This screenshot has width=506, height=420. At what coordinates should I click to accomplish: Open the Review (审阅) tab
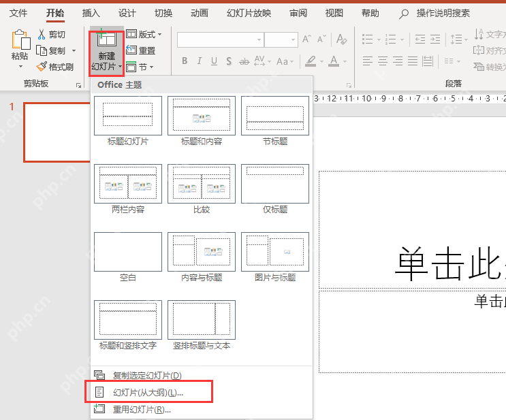298,13
